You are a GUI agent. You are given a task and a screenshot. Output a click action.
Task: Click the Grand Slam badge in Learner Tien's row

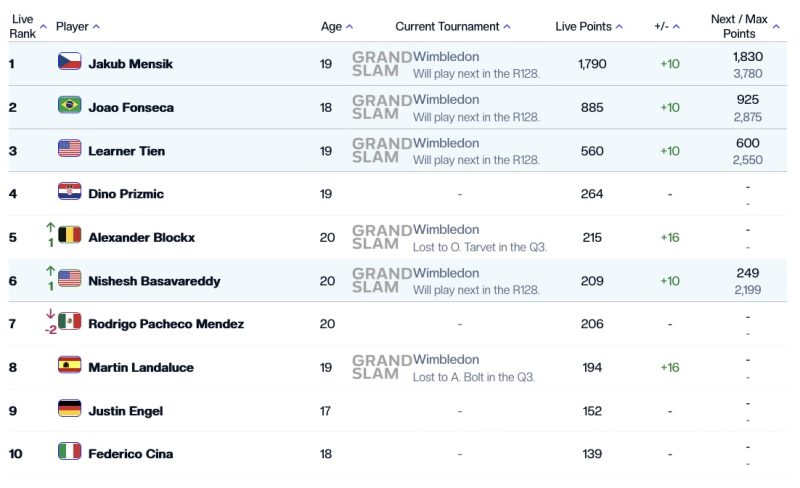tap(381, 150)
